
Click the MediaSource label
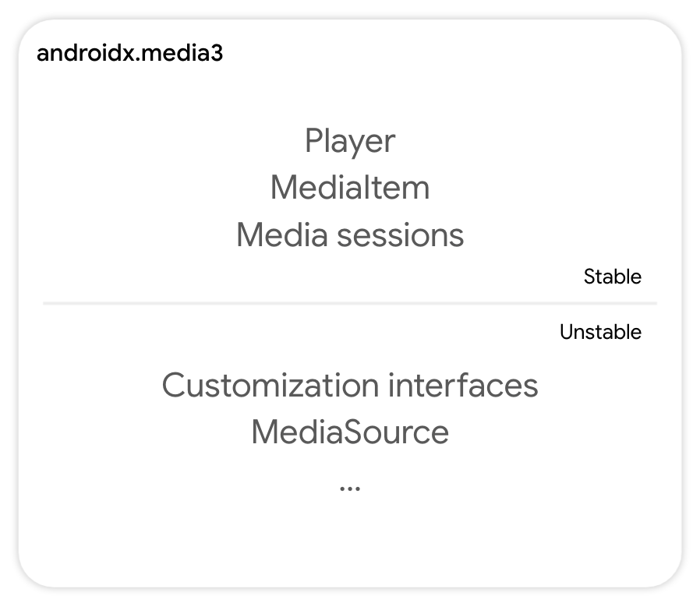350,432
